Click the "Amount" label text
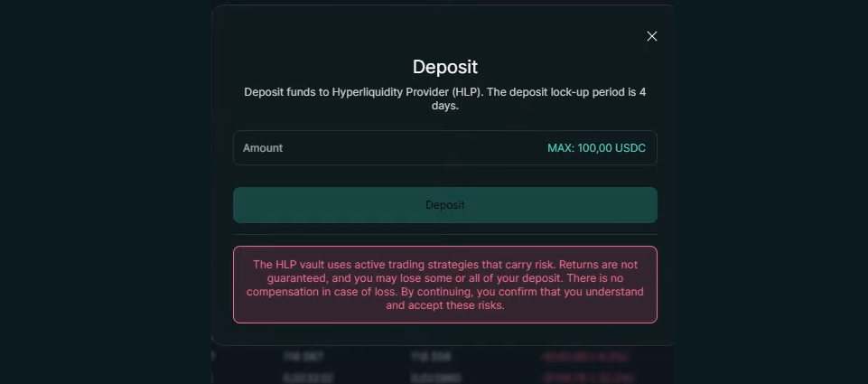Screen dimensions: 868x384 coord(263,148)
